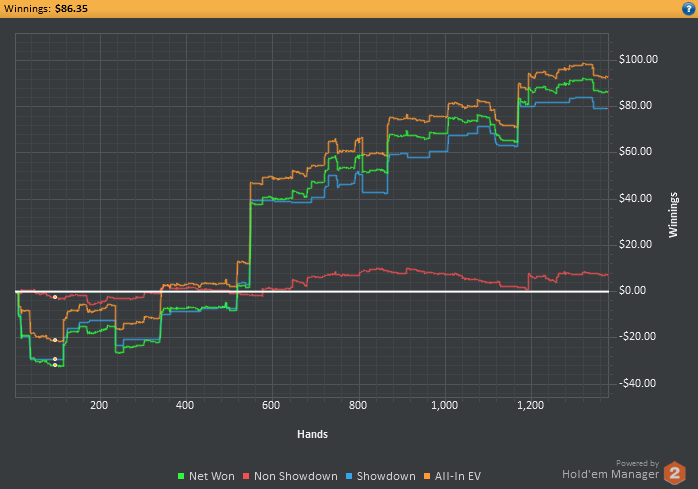Click the -$40.00 y-axis label
698x489 pixels.
point(637,383)
